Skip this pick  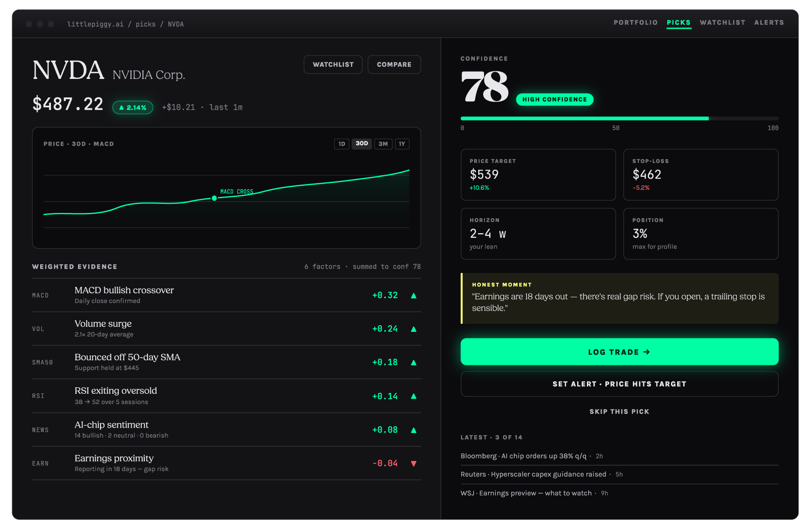[619, 411]
